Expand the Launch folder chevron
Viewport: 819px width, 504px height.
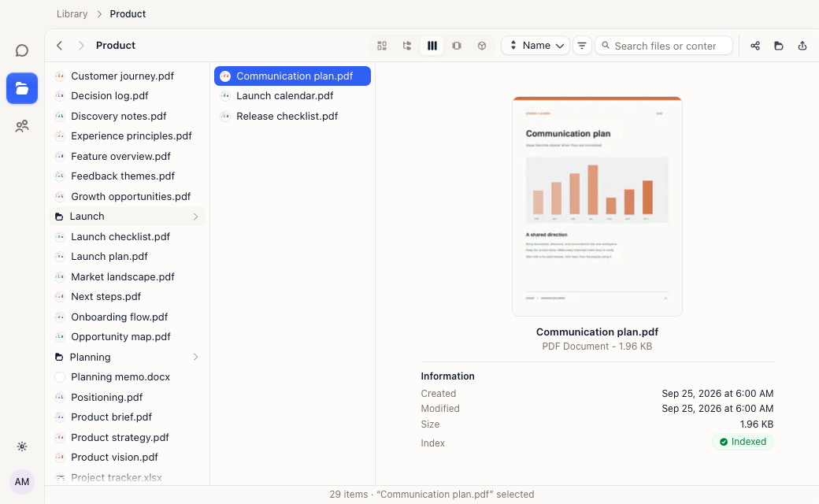[196, 217]
